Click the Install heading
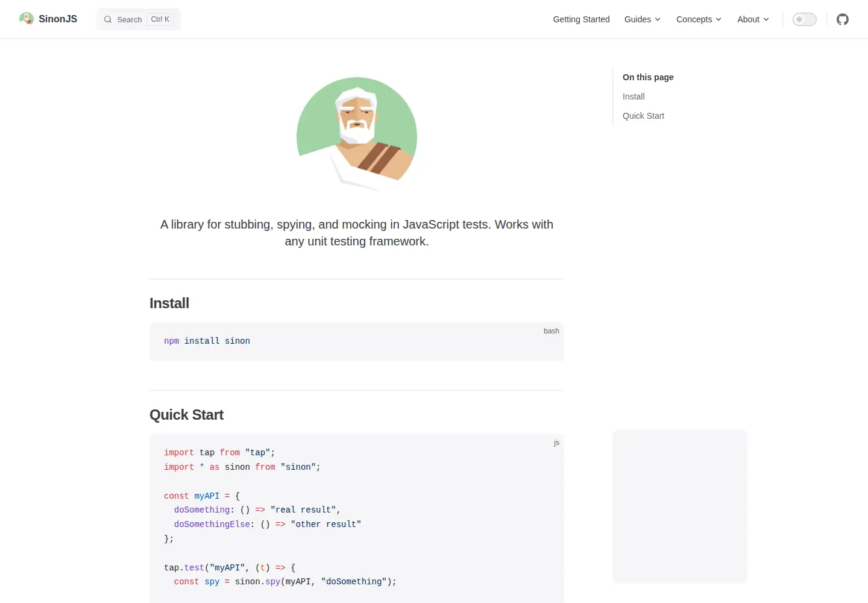Image resolution: width=868 pixels, height=603 pixels. [169, 303]
